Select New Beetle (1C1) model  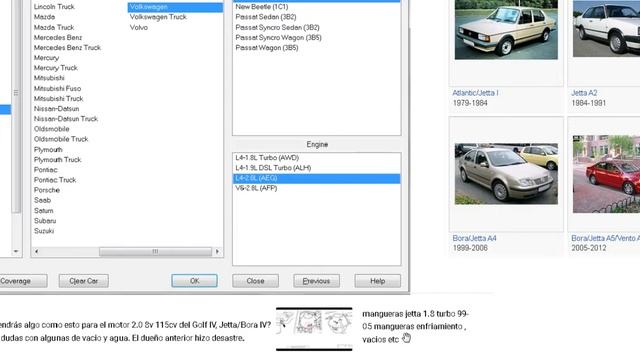(262, 7)
